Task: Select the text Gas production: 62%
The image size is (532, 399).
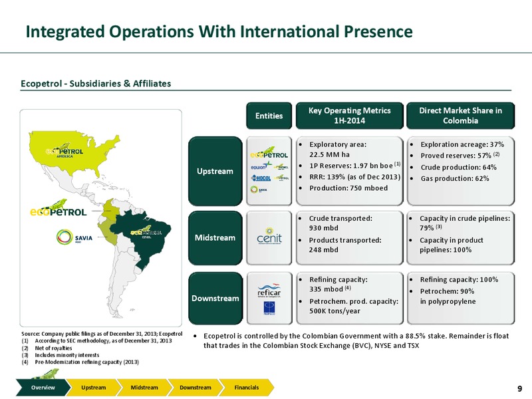Action: (455, 178)
